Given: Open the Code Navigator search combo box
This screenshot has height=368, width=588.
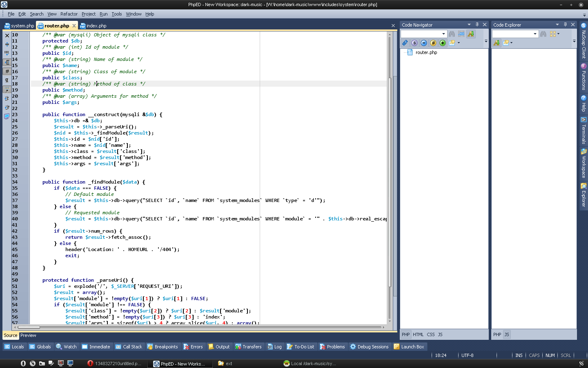Looking at the screenshot, I should (x=424, y=34).
